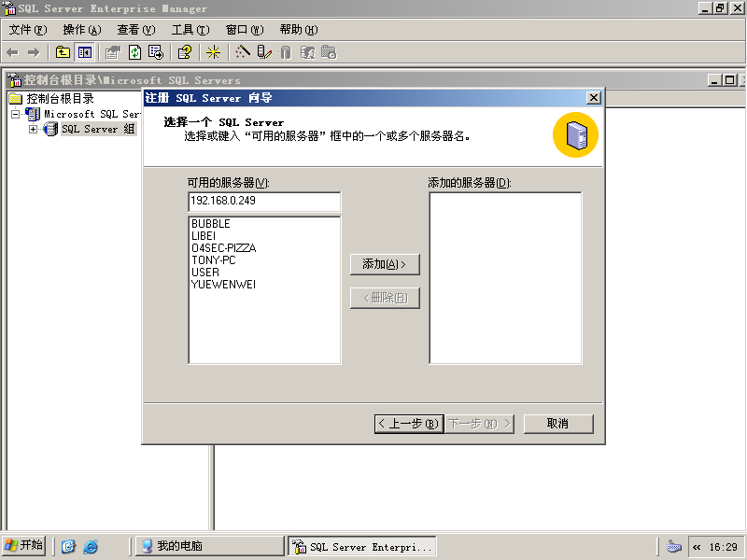The width and height of the screenshot is (747, 560).
Task: Click the Register Server toolbar icon
Action: click(x=264, y=52)
